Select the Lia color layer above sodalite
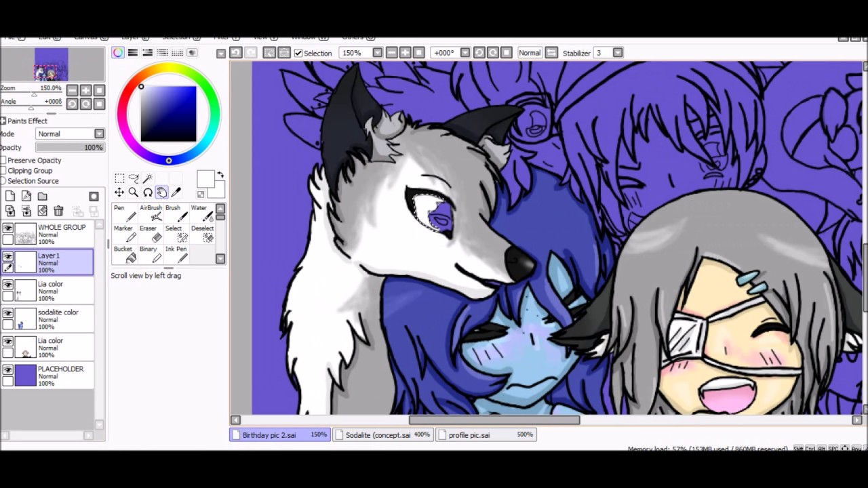868x488 pixels. pyautogui.click(x=47, y=291)
